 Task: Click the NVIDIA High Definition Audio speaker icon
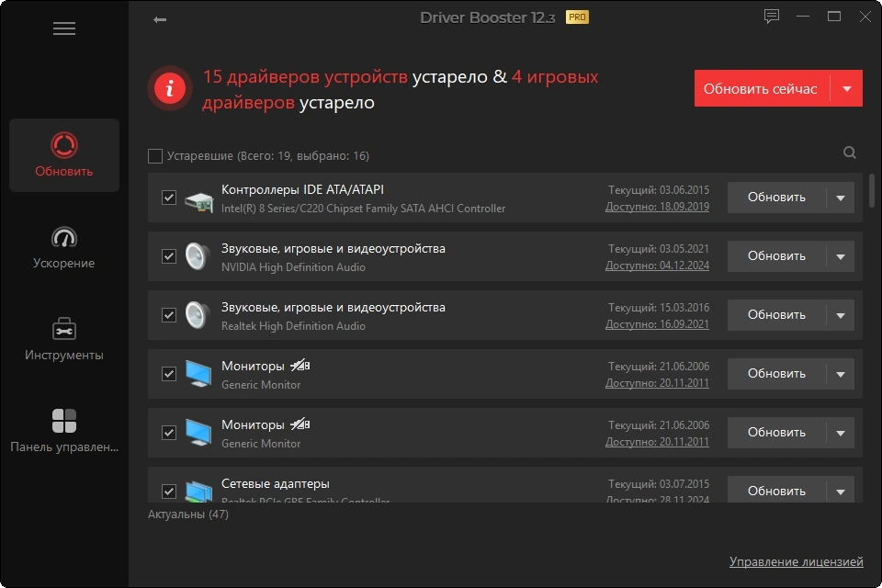[198, 256]
